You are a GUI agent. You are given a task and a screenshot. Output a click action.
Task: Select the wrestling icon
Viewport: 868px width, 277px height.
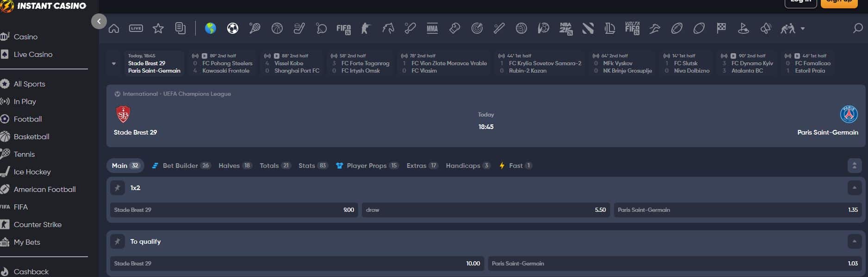(787, 29)
